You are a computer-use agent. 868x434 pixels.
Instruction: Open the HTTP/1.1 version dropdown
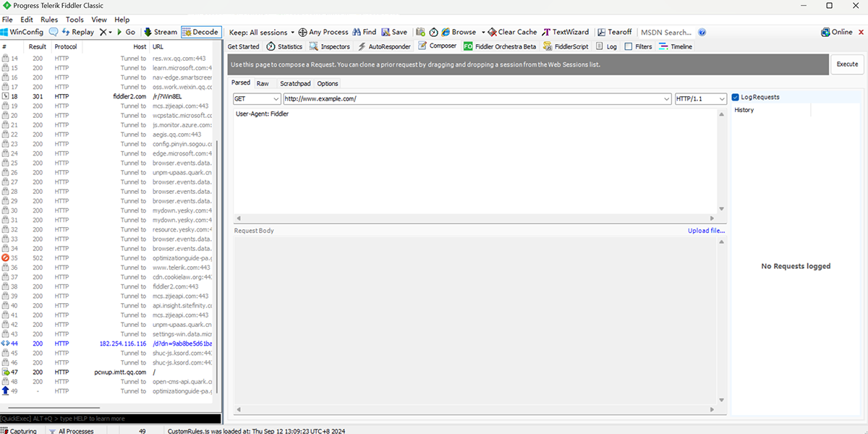pyautogui.click(x=700, y=99)
